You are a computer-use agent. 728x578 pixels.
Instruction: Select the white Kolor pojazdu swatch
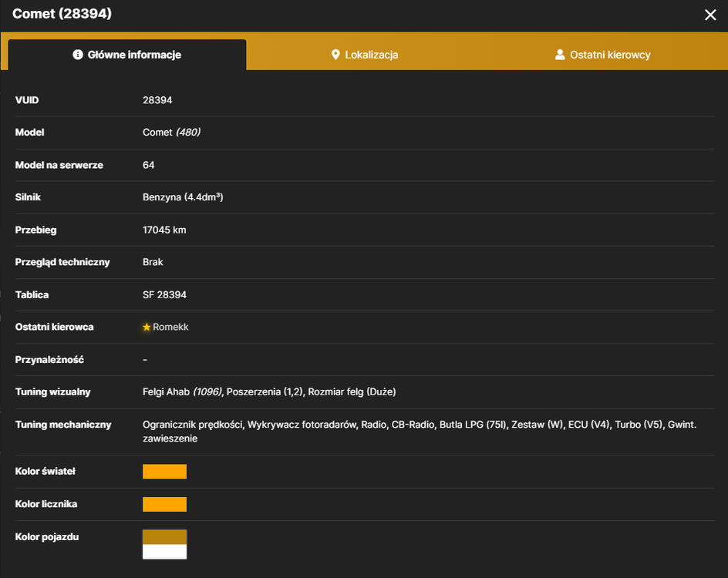tap(164, 552)
